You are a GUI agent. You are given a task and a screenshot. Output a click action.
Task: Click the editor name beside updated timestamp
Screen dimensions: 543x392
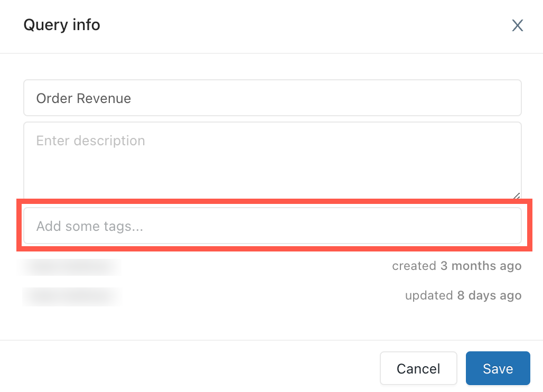point(71,296)
